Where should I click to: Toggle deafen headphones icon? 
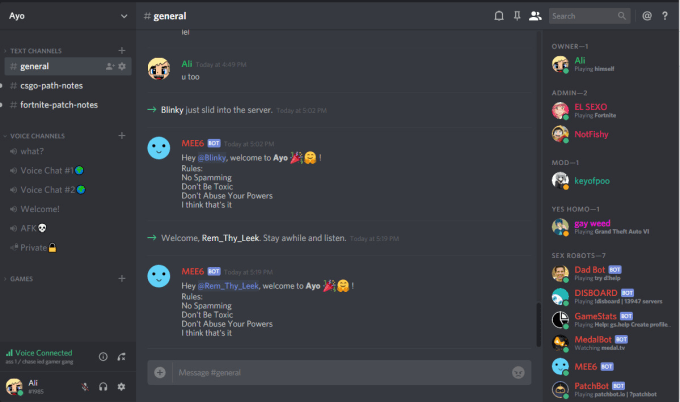coord(103,386)
